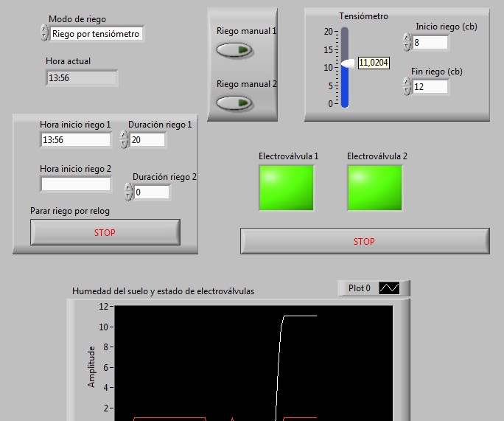Click the Plot 0 legend label

pos(360,288)
